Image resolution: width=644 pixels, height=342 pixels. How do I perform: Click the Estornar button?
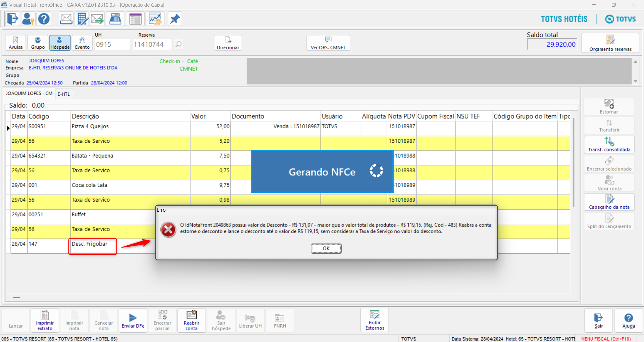click(609, 107)
